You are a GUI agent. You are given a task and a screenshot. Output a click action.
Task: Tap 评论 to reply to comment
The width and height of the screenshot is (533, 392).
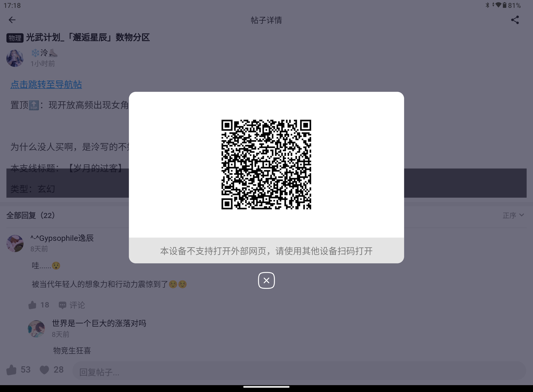(72, 305)
